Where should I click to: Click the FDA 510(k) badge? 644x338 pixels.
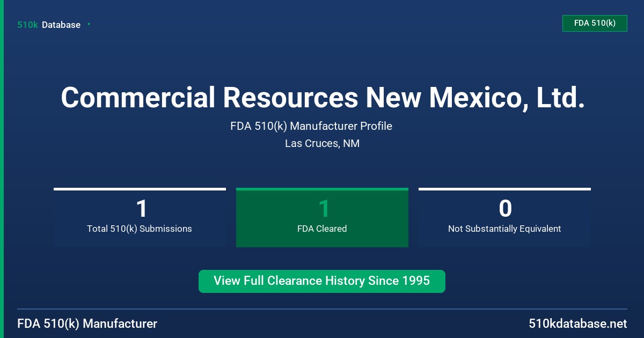(595, 23)
